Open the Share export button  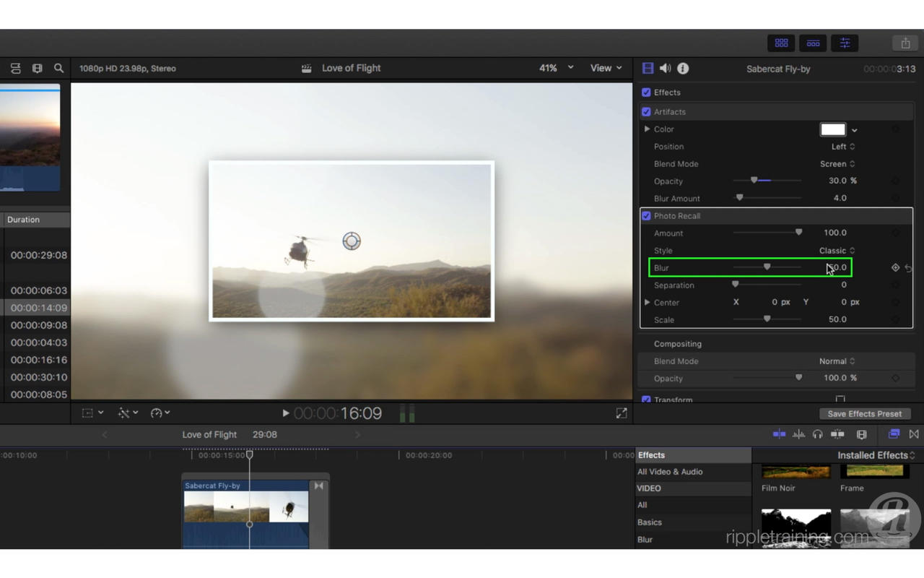pyautogui.click(x=905, y=43)
